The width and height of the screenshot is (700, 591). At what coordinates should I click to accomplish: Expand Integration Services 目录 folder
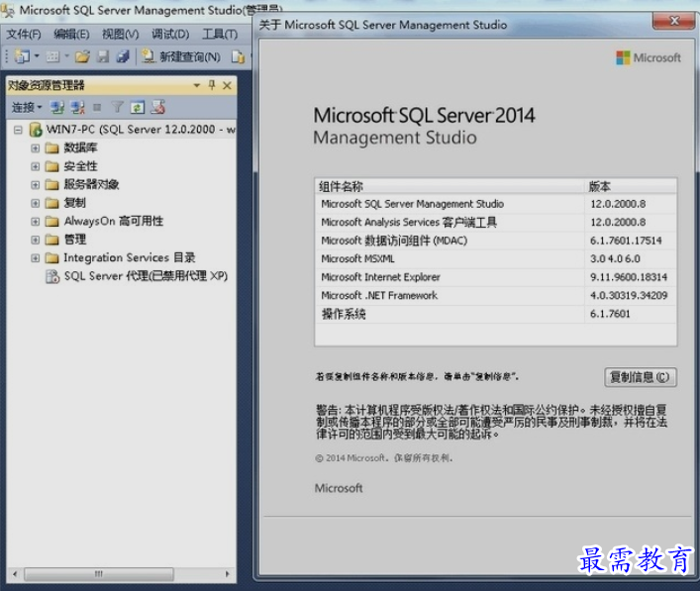pos(36,258)
